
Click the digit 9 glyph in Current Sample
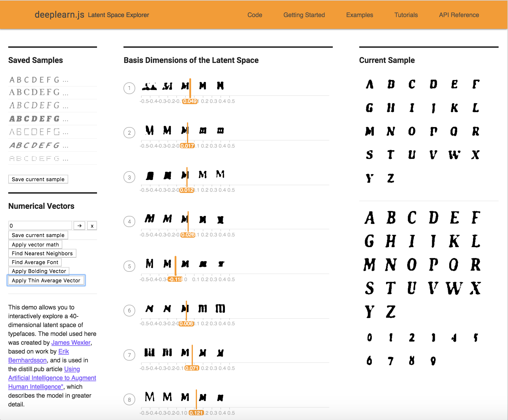[433, 361]
